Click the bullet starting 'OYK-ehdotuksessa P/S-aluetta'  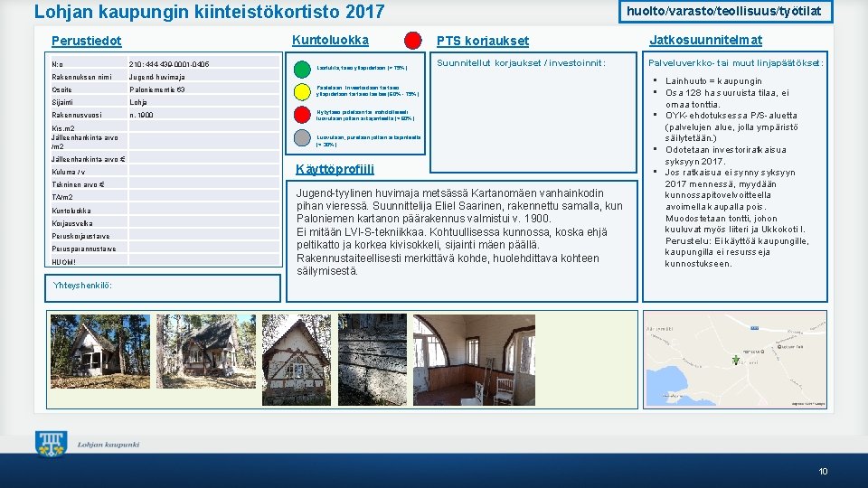click(731, 127)
